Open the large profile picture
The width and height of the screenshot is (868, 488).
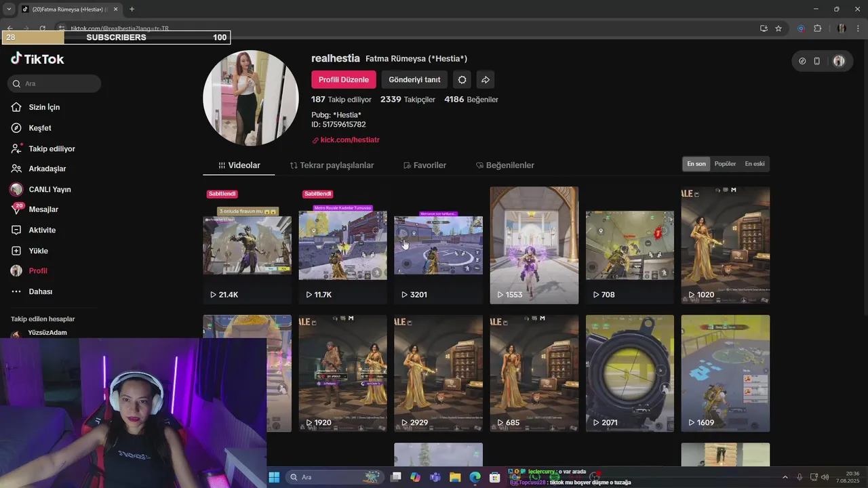[x=251, y=98]
